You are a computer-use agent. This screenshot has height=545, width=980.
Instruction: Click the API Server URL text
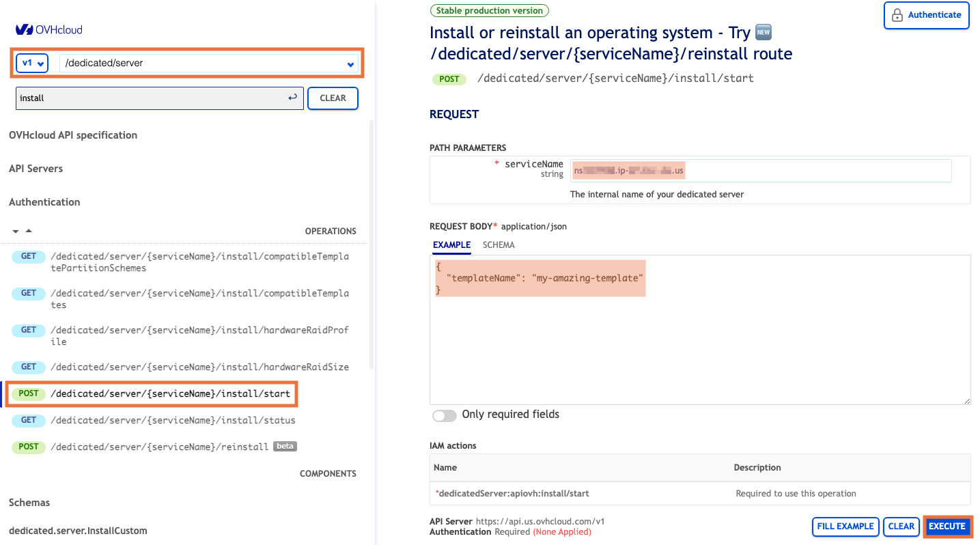540,521
